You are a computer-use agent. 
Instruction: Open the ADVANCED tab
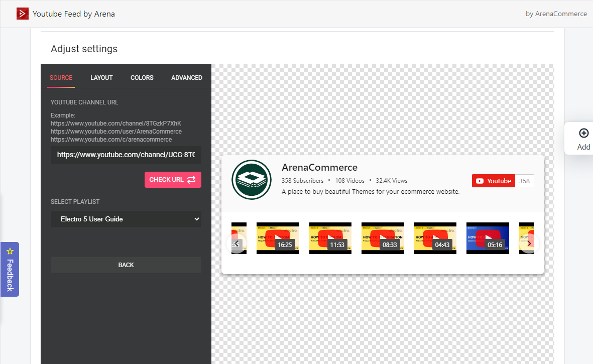click(x=186, y=77)
